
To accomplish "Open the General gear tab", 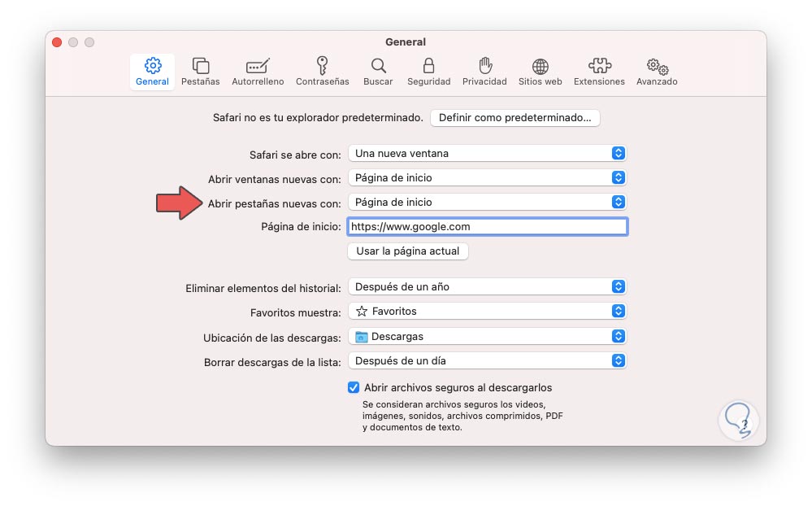I will pyautogui.click(x=152, y=72).
